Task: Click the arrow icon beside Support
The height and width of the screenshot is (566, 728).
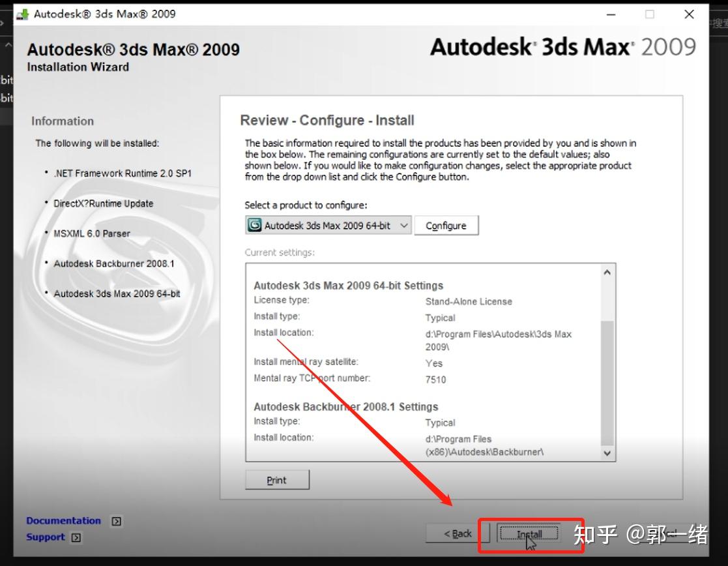Action: [x=76, y=537]
